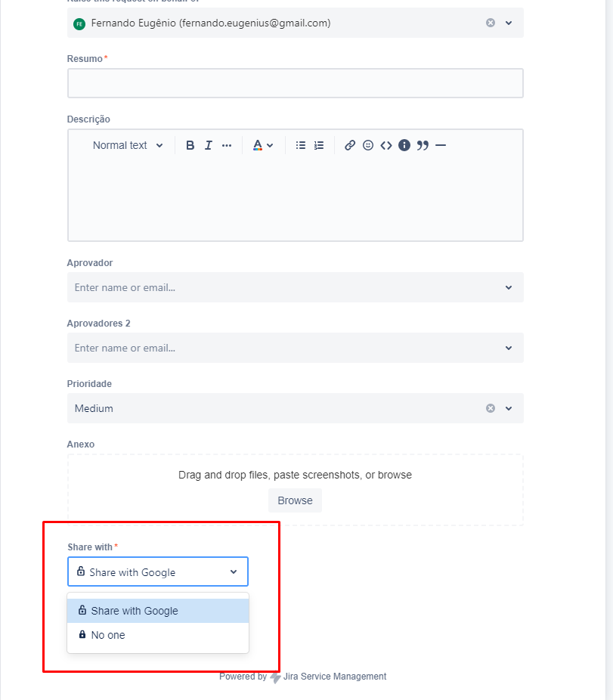Screen dimensions: 613x700
Task: Click inside the Descrição text area
Action: pos(295,199)
